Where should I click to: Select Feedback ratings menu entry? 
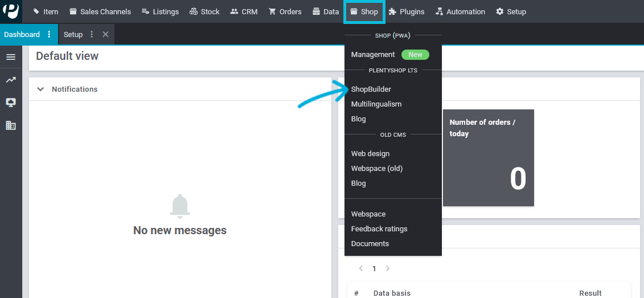coord(379,228)
